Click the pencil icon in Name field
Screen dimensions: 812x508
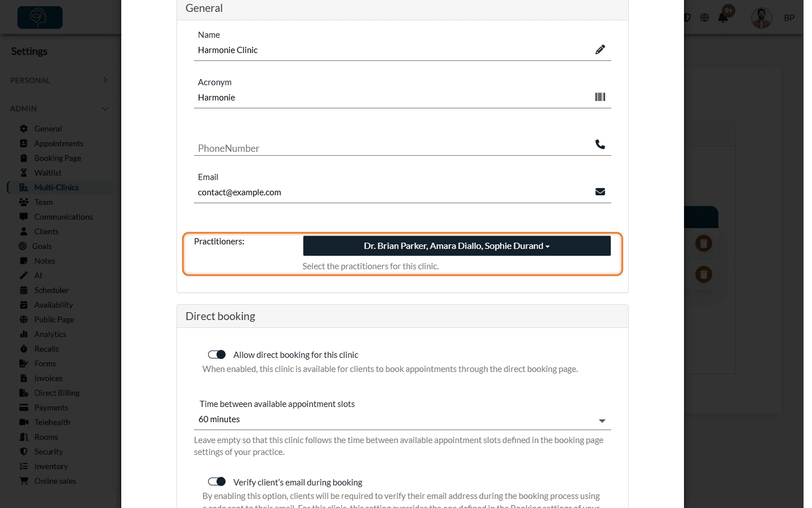[x=600, y=50]
